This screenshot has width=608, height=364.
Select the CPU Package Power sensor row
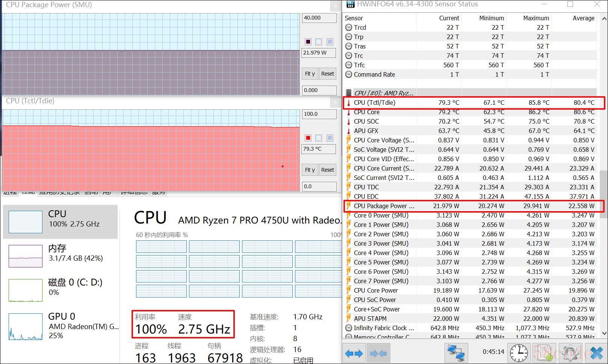coord(470,206)
